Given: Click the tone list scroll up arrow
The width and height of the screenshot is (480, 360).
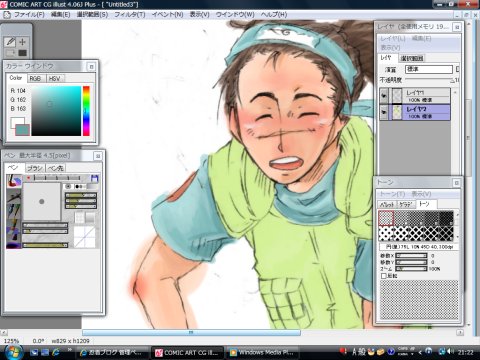Looking at the screenshot, I should (x=457, y=214).
